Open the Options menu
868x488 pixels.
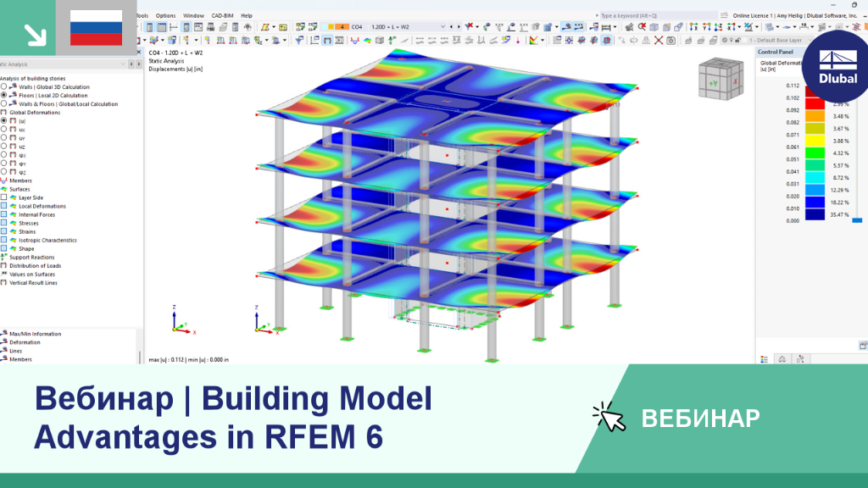pyautogui.click(x=165, y=15)
